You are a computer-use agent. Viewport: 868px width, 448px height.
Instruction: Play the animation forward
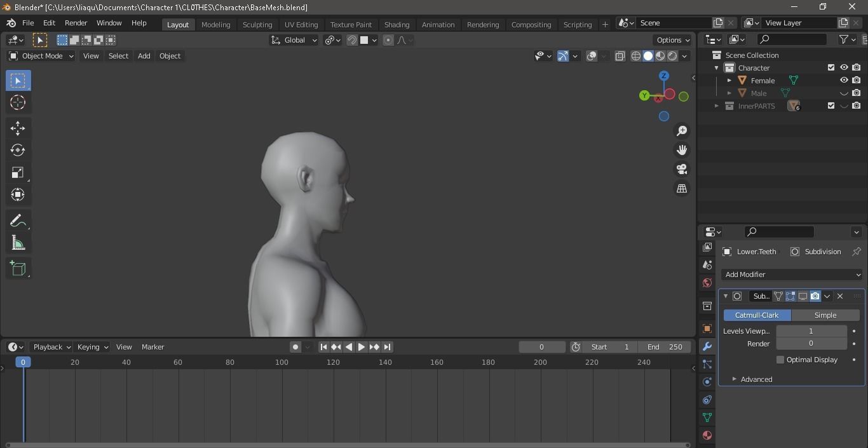361,347
